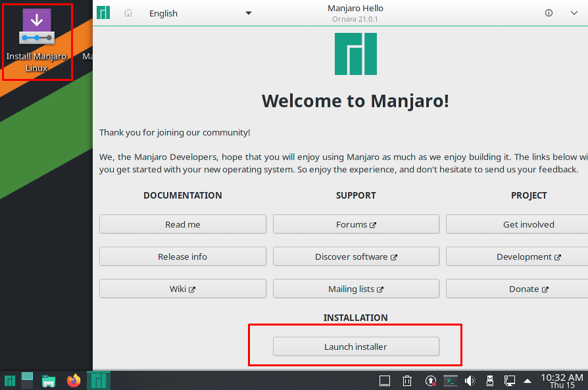Open the Manjaro application menu in the taskbar
This screenshot has width=588, height=390.
tap(9, 380)
